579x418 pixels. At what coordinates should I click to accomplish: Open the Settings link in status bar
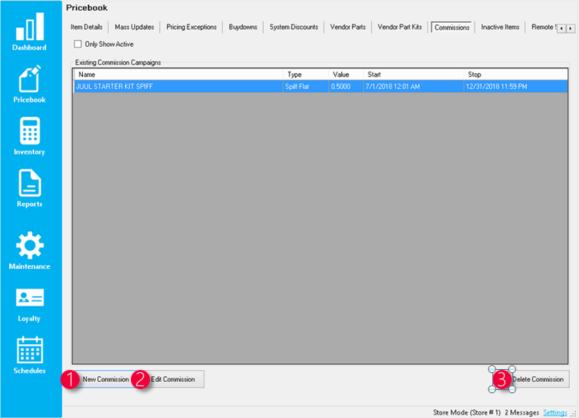pyautogui.click(x=555, y=412)
